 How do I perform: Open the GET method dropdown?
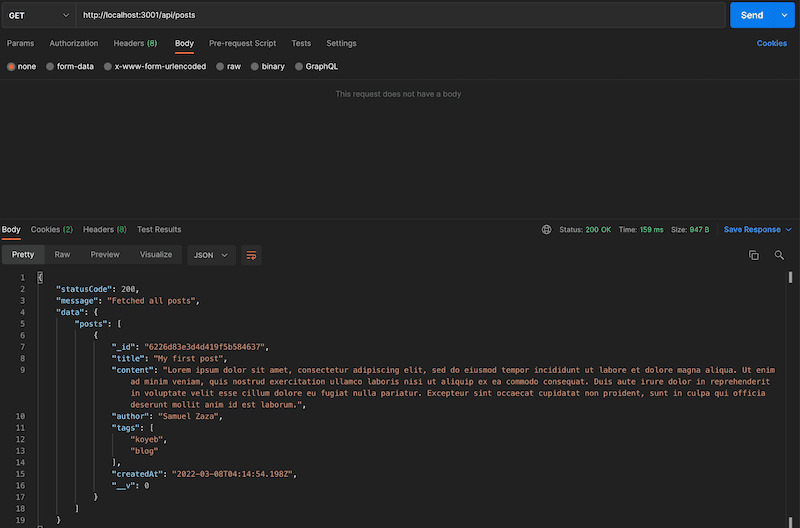[x=37, y=15]
